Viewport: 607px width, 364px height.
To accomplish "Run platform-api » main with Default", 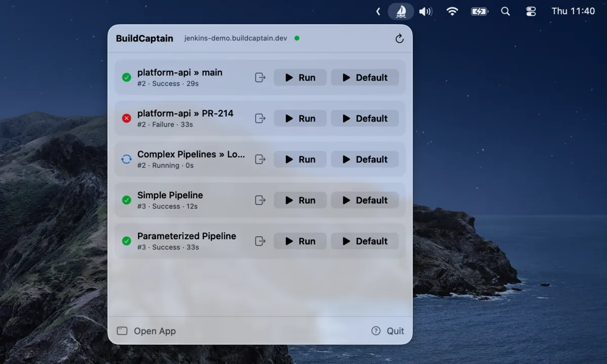I will point(365,77).
